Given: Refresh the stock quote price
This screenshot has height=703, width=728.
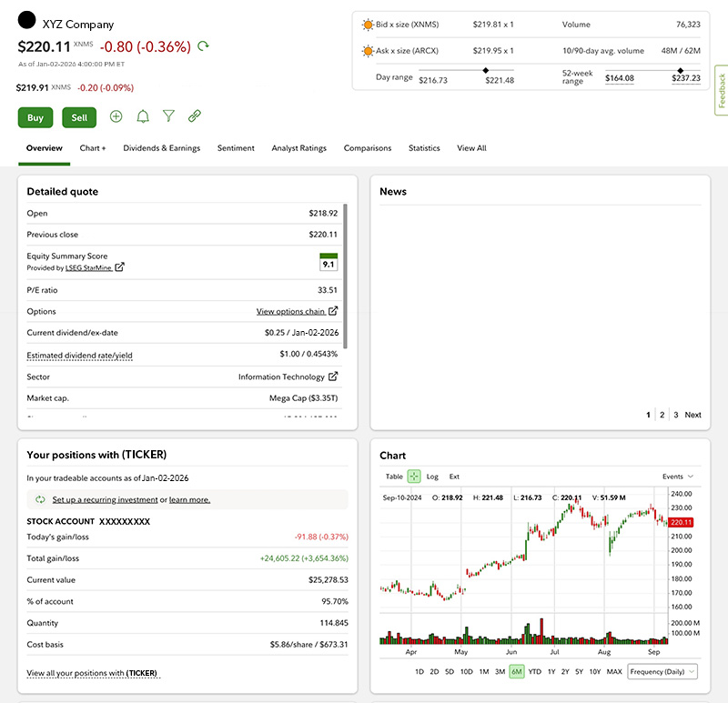Looking at the screenshot, I should click(203, 45).
